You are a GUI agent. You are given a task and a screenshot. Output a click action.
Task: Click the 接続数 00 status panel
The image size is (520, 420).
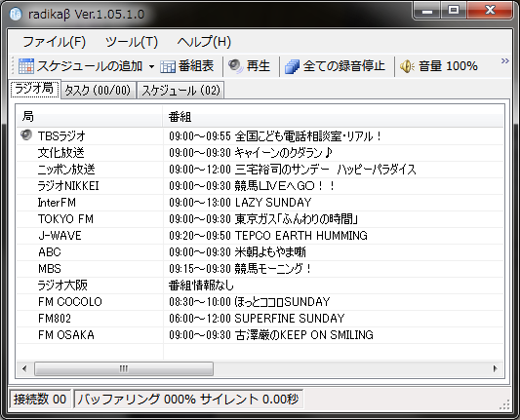(x=40, y=400)
